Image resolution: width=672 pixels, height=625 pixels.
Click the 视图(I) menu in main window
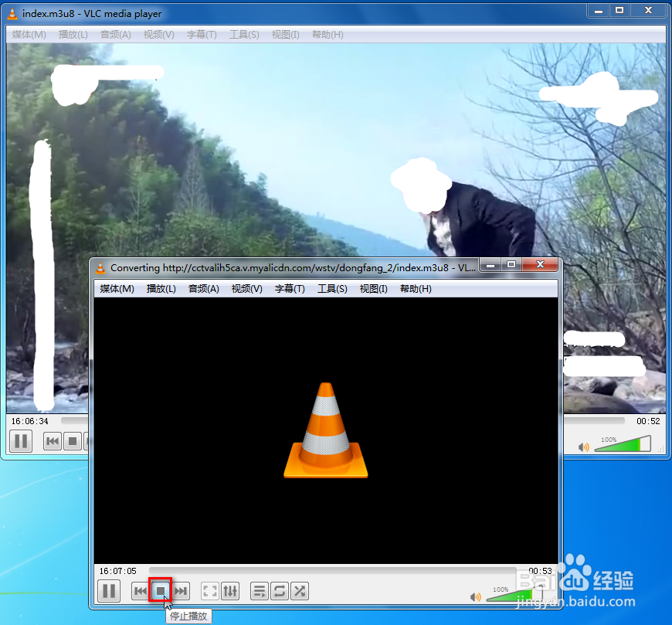point(285,34)
